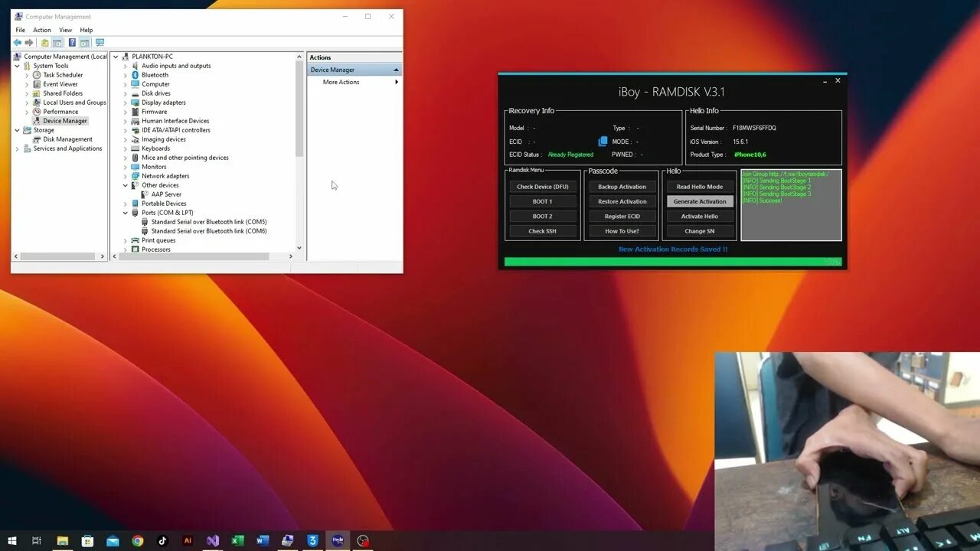980x551 pixels.
Task: Collapse the System Tools tree node
Action: 17,66
